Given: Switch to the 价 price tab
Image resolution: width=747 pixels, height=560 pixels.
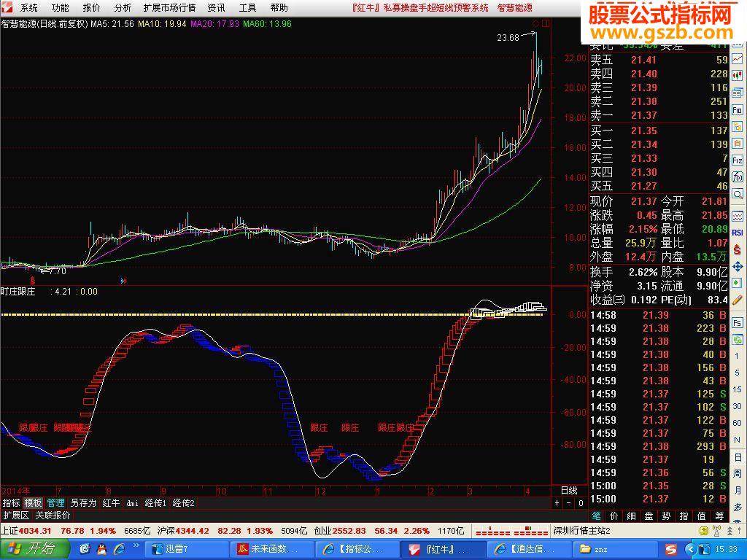Looking at the screenshot, I should point(614,516).
